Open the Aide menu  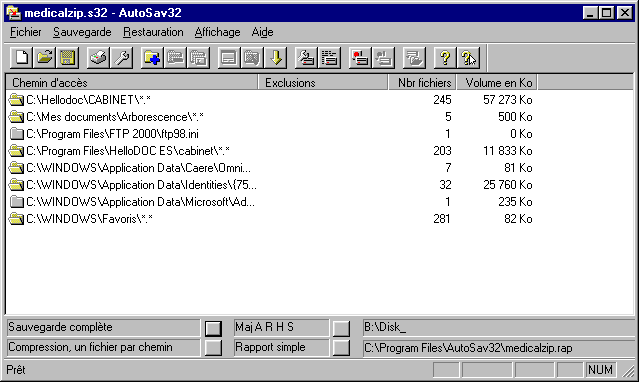point(262,32)
